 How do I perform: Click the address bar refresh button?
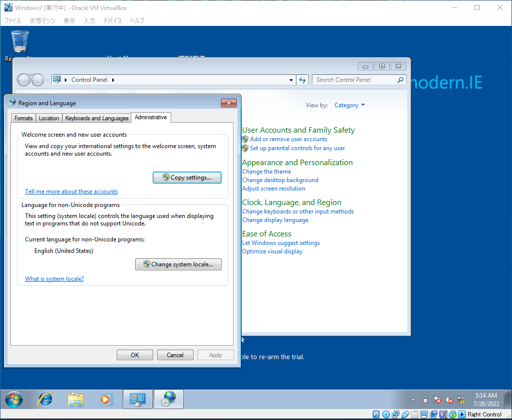[x=302, y=80]
